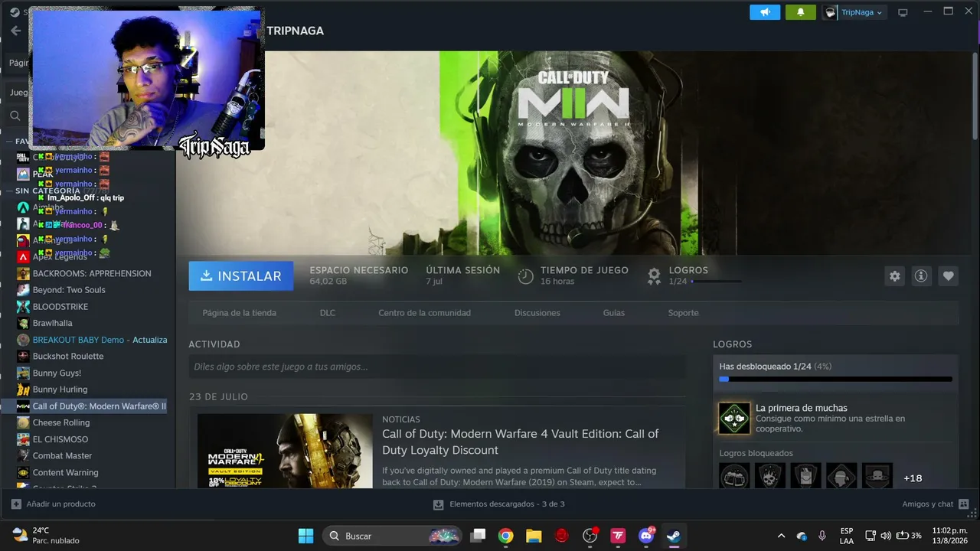The image size is (980, 551).
Task: Show hidden system tray icons chevron
Action: 781,536
